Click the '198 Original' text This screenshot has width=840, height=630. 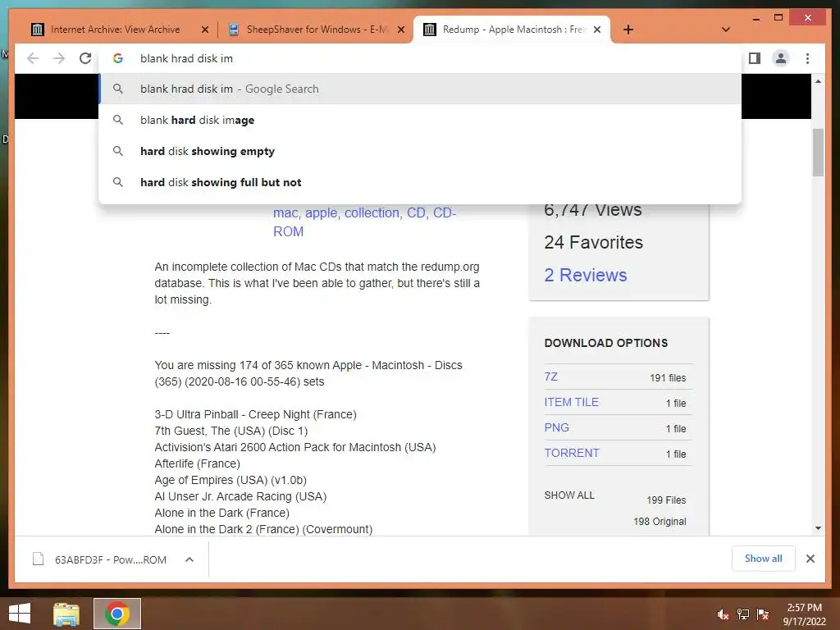660,521
